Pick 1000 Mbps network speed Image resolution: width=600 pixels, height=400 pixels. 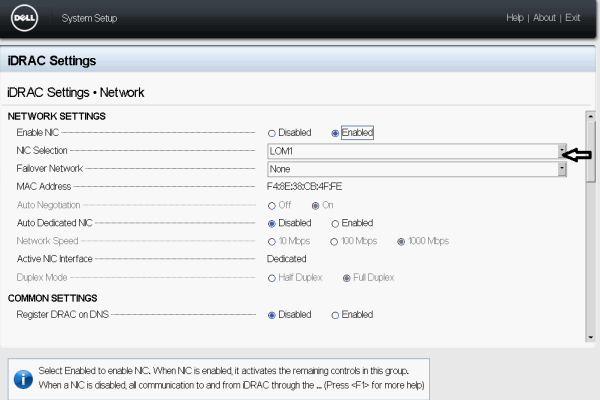point(401,242)
